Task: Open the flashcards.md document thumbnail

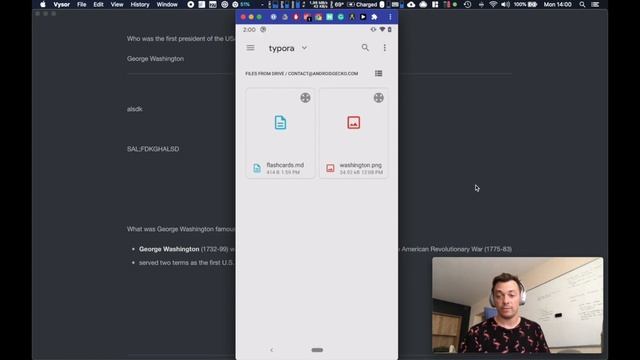Action: 280,122
